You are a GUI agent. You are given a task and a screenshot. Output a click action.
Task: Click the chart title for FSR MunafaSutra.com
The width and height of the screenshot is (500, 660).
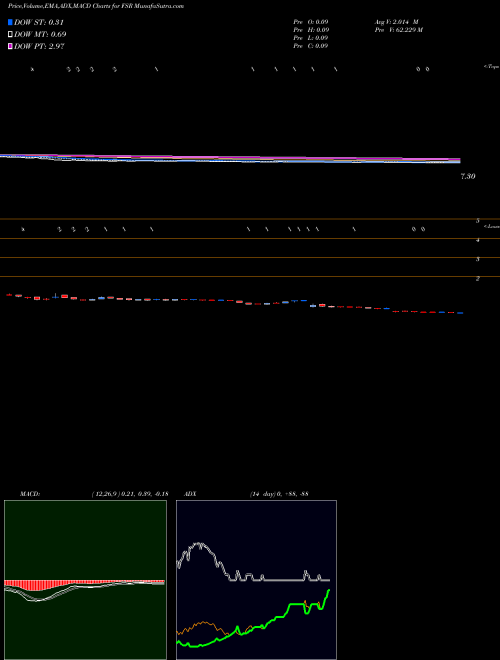point(96,7)
